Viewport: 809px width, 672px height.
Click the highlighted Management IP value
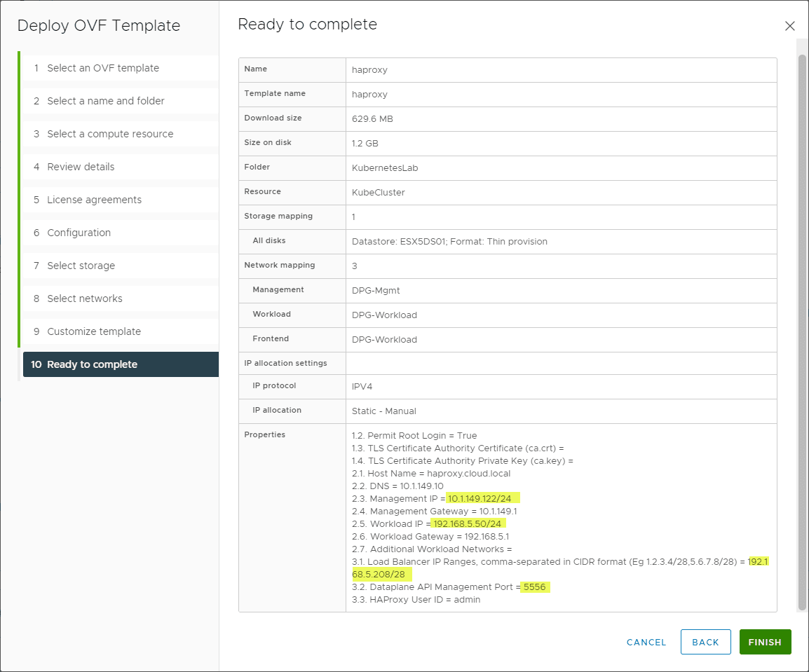pyautogui.click(x=480, y=498)
